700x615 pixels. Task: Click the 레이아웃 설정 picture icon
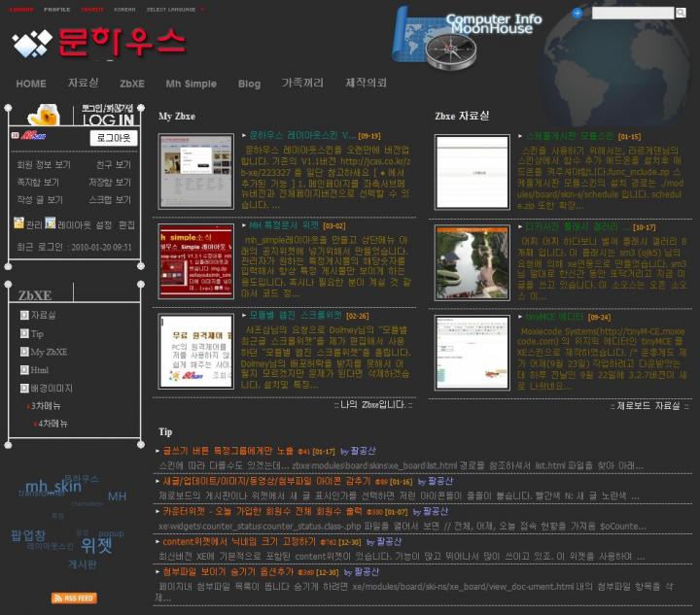pyautogui.click(x=51, y=222)
